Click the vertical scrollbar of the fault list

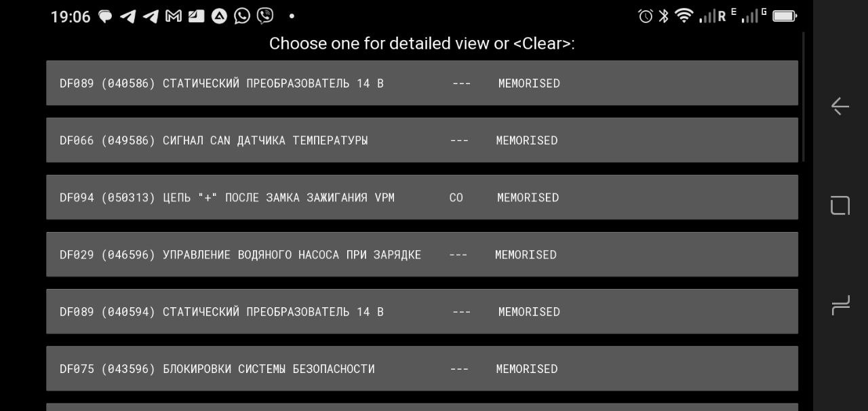click(804, 97)
